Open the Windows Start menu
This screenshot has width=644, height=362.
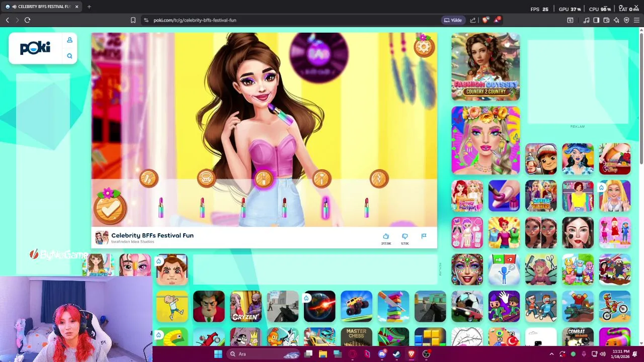click(218, 354)
